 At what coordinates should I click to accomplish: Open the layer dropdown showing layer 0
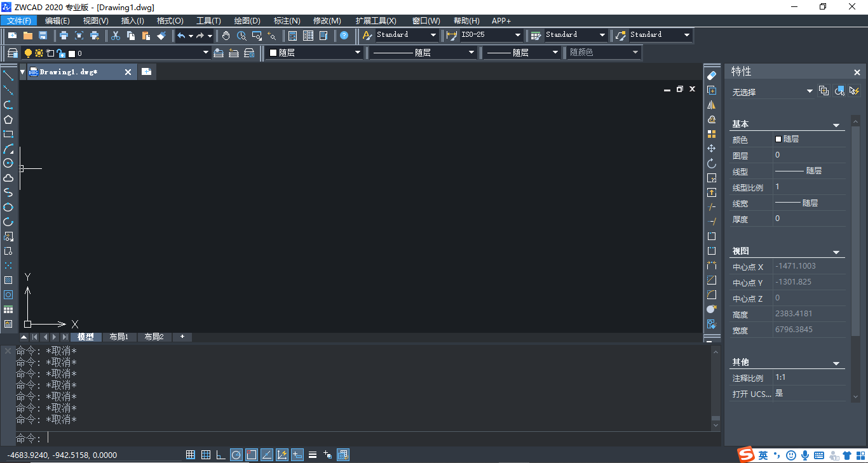(205, 53)
